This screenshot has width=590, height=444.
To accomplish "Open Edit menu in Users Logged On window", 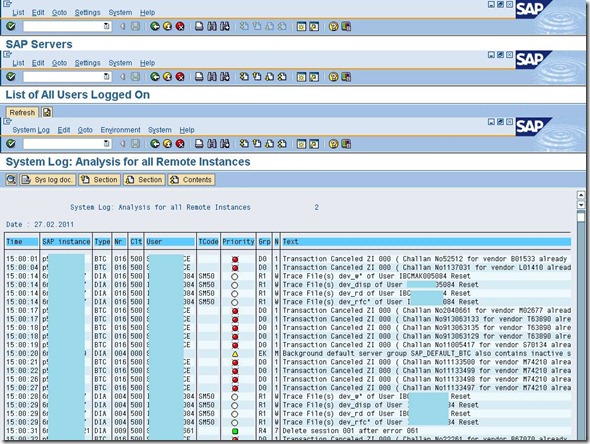I will click(38, 63).
